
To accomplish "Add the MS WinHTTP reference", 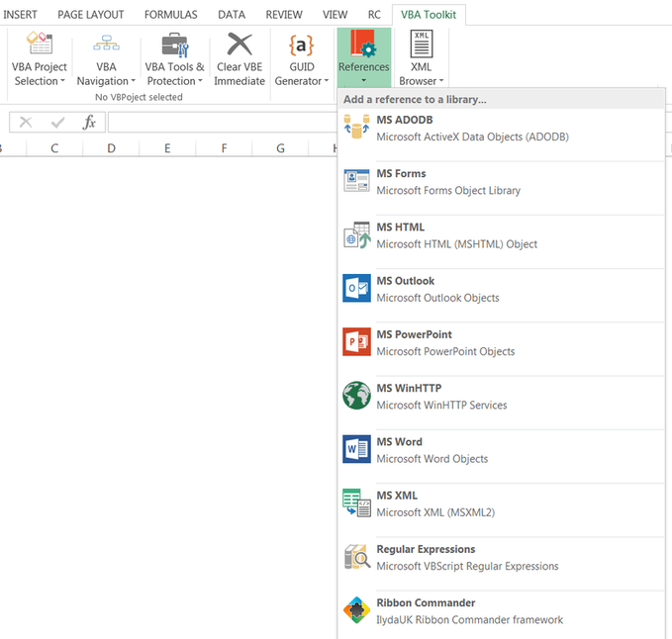I will (501, 403).
